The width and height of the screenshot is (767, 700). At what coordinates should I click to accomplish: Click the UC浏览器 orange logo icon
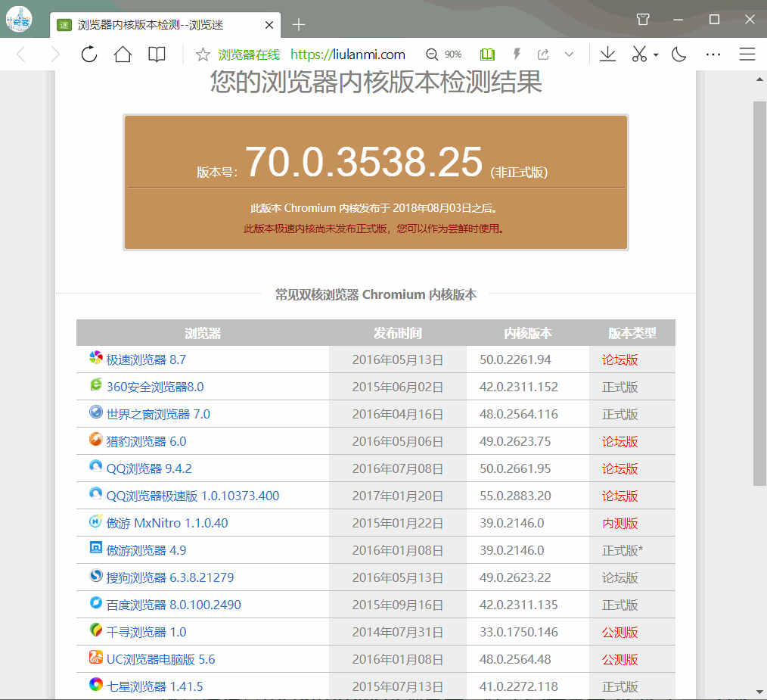click(96, 657)
